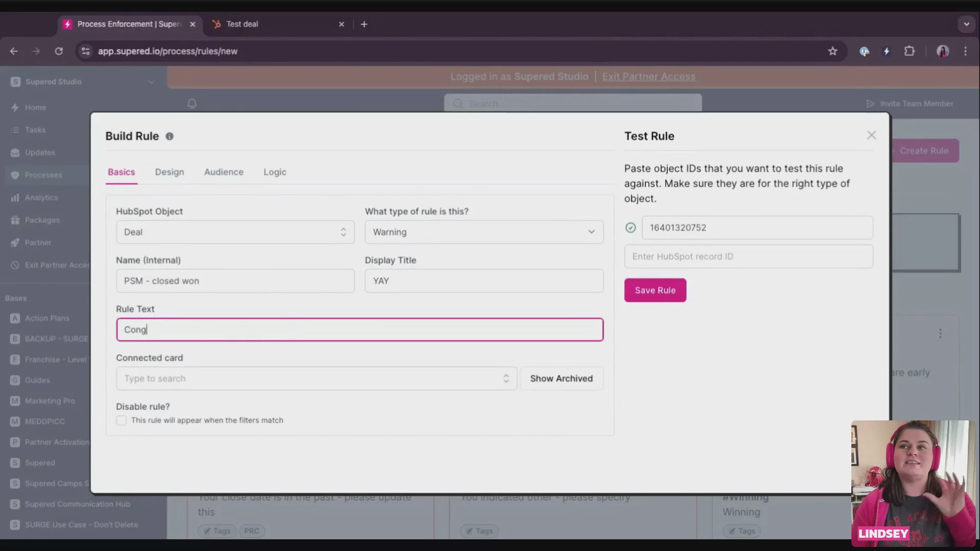
Task: Select the Process Enforcement browser tab
Action: pos(130,24)
